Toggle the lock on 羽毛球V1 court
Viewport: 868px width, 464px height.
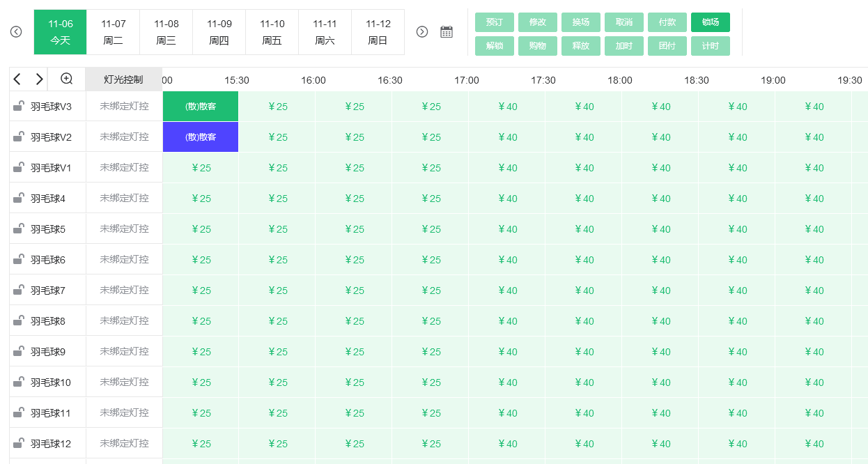pyautogui.click(x=19, y=167)
